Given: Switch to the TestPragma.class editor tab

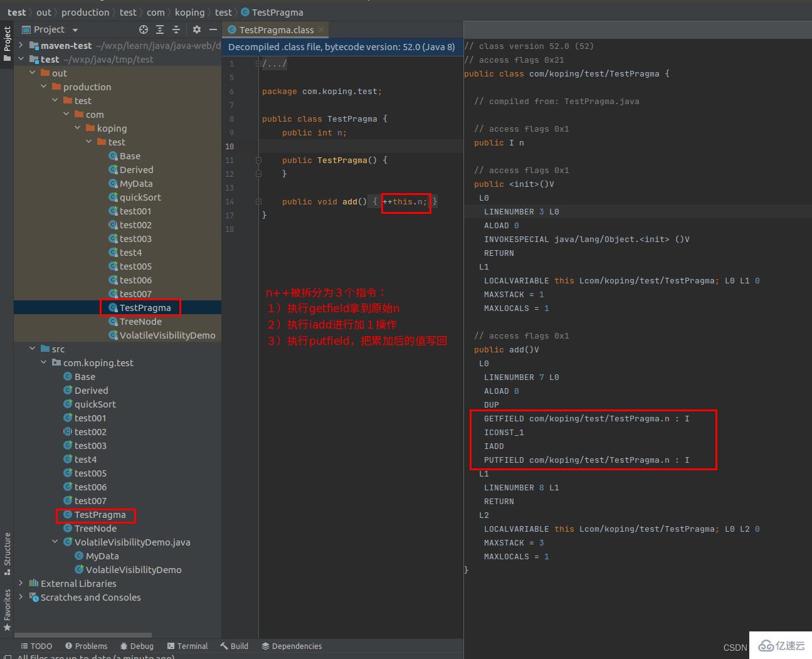Looking at the screenshot, I should 276,29.
